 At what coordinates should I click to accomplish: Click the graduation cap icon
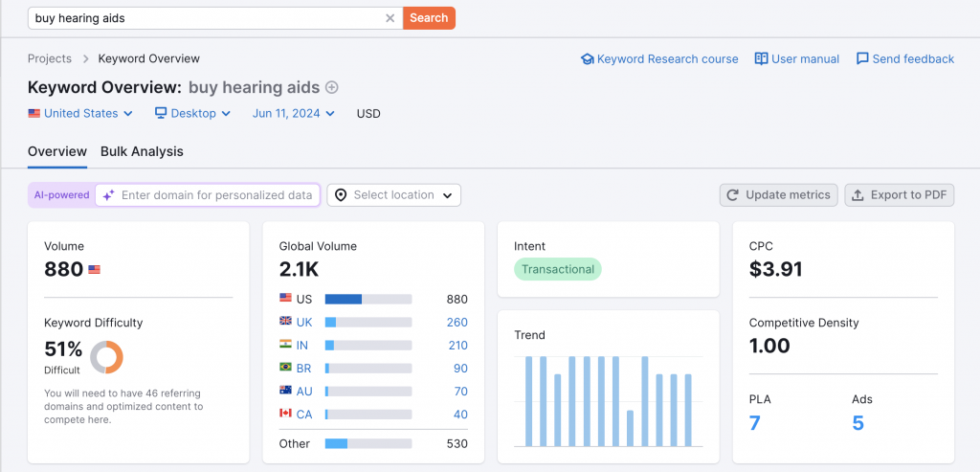click(587, 58)
